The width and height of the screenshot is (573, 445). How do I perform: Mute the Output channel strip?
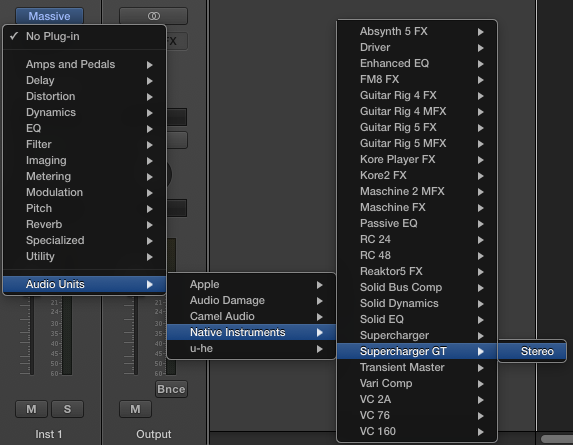tap(135, 409)
